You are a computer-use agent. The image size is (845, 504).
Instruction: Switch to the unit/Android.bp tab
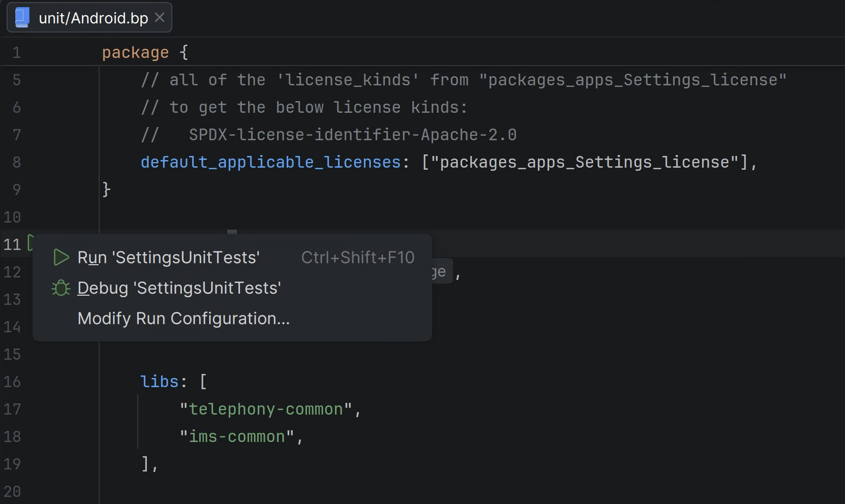coord(89,18)
